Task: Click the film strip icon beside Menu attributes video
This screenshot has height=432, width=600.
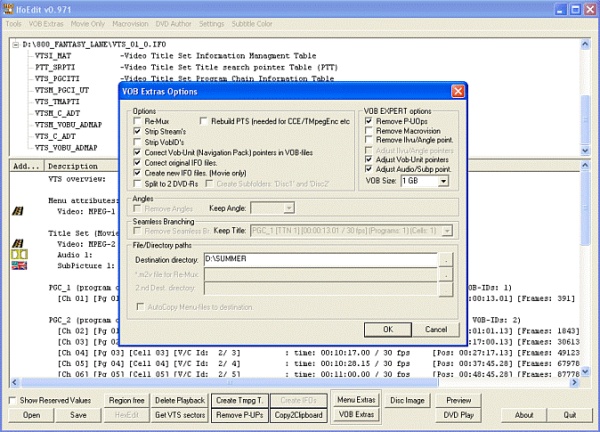Action: [17, 211]
